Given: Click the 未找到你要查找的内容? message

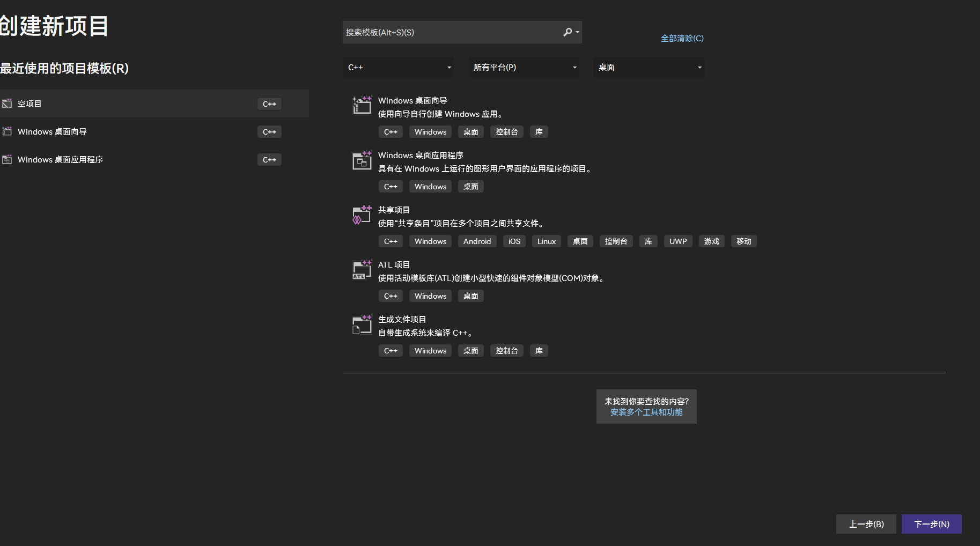Looking at the screenshot, I should coord(646,401).
